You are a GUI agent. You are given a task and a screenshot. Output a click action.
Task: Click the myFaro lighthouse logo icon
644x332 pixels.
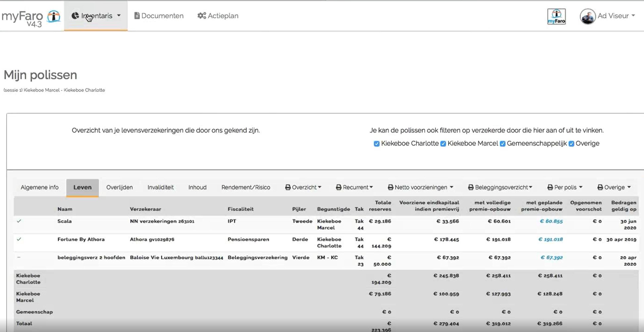(54, 16)
